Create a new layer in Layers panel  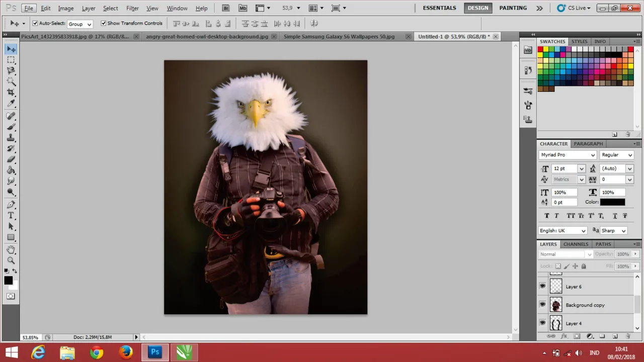[615, 336]
